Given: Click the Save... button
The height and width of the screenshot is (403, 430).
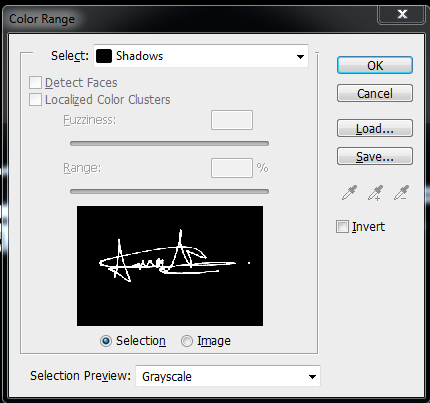Looking at the screenshot, I should click(375, 156).
